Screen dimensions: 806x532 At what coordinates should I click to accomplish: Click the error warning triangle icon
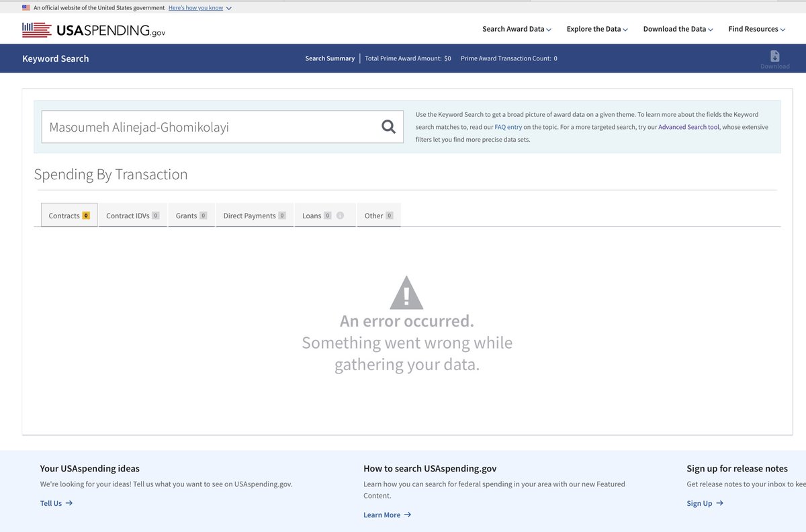(x=406, y=292)
